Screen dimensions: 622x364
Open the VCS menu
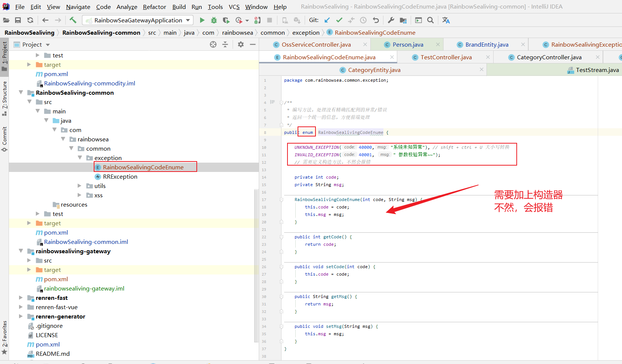point(234,7)
